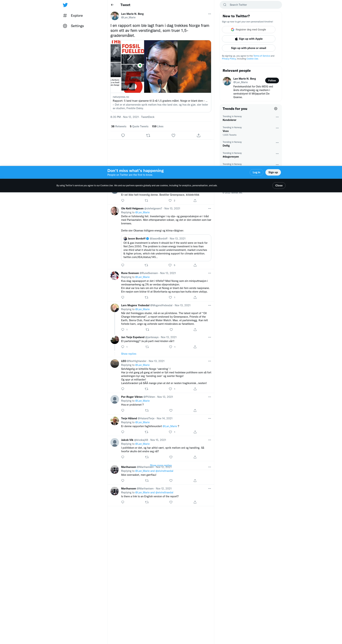Like Rune Svensen's reply
This screenshot has height=644, width=342.
click(x=170, y=298)
